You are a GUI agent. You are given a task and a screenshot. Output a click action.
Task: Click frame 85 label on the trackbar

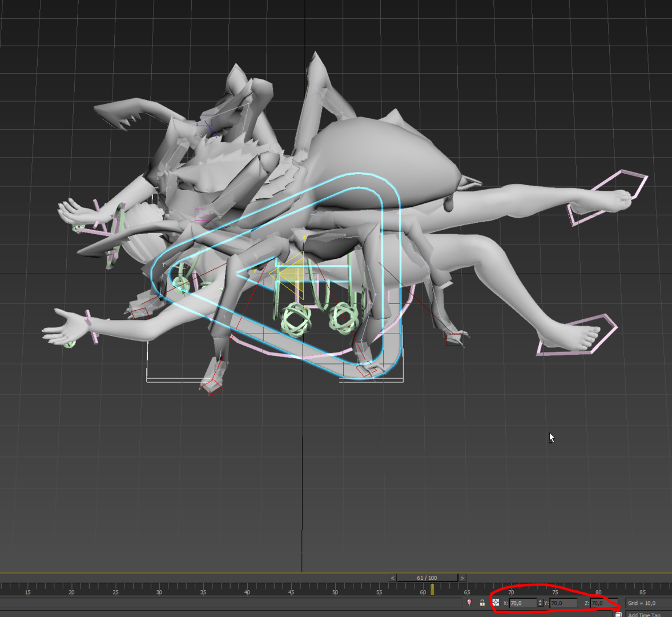tap(642, 592)
